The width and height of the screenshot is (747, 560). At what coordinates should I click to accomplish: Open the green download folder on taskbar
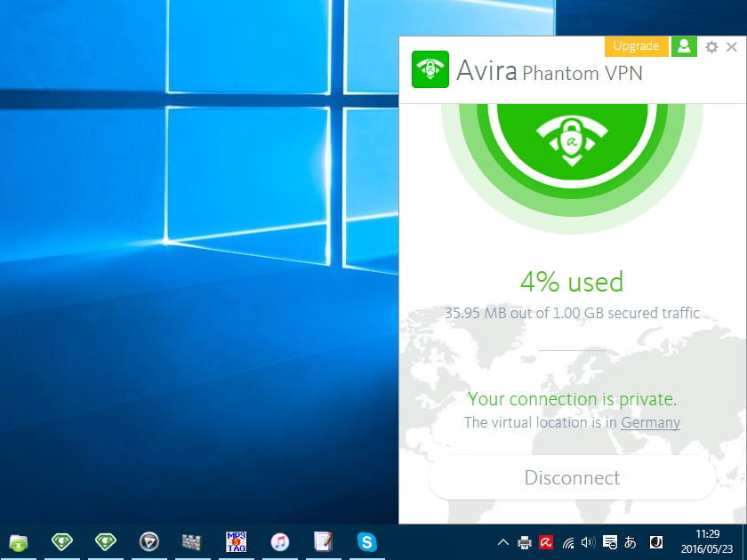coord(18,542)
